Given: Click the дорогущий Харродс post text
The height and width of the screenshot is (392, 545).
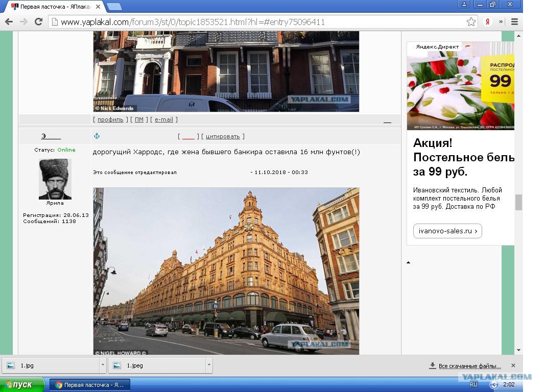Looking at the screenshot, I should 226,152.
